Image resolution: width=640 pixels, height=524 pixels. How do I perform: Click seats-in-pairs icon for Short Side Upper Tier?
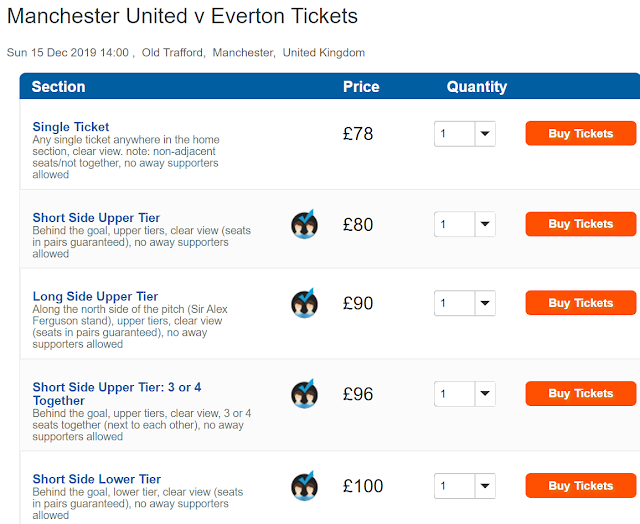(x=304, y=224)
